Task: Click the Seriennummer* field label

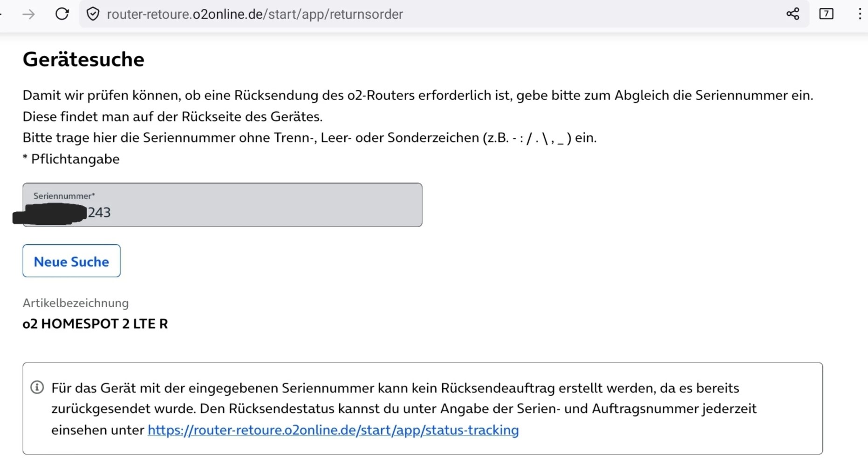Action: point(64,196)
